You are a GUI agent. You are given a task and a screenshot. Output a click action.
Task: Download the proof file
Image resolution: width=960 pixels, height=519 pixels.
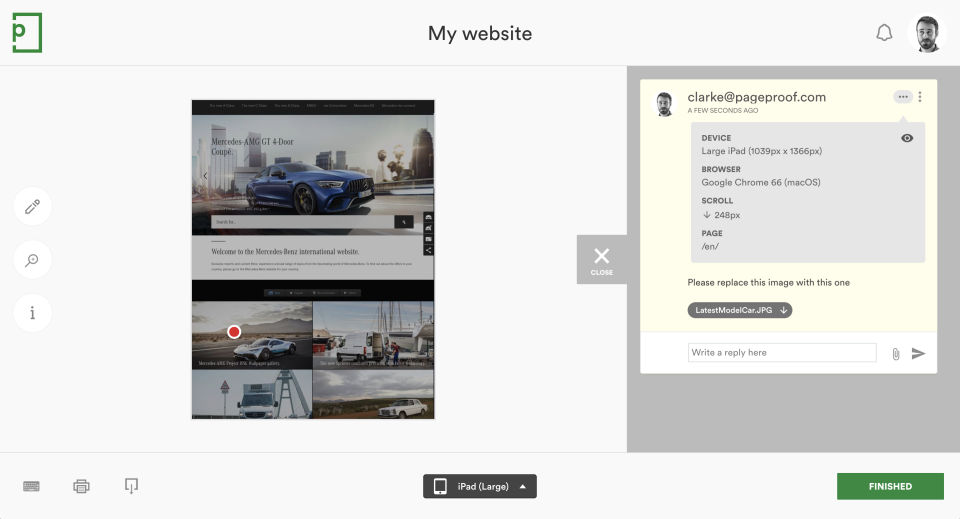point(131,486)
